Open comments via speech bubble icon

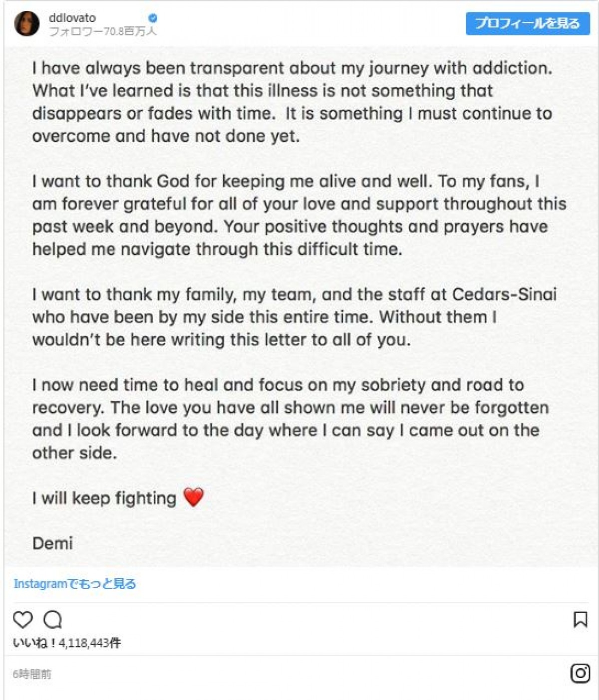[x=52, y=620]
